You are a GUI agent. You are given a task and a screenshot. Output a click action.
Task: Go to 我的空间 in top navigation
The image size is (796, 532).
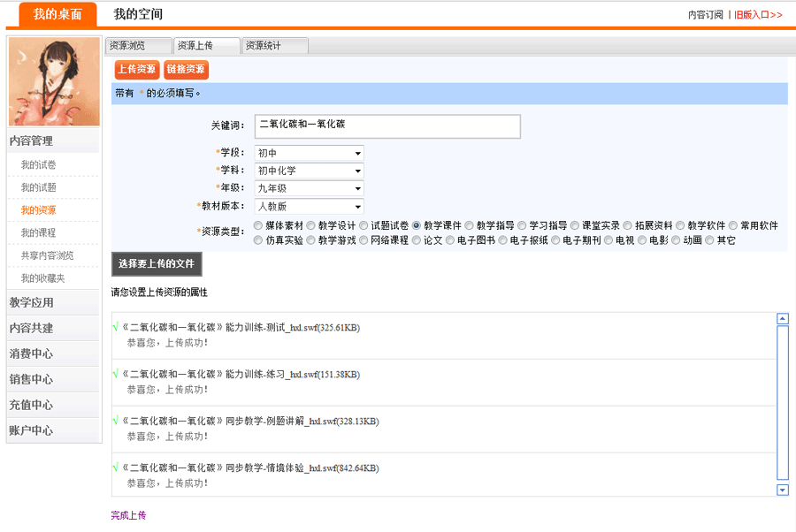[x=138, y=14]
